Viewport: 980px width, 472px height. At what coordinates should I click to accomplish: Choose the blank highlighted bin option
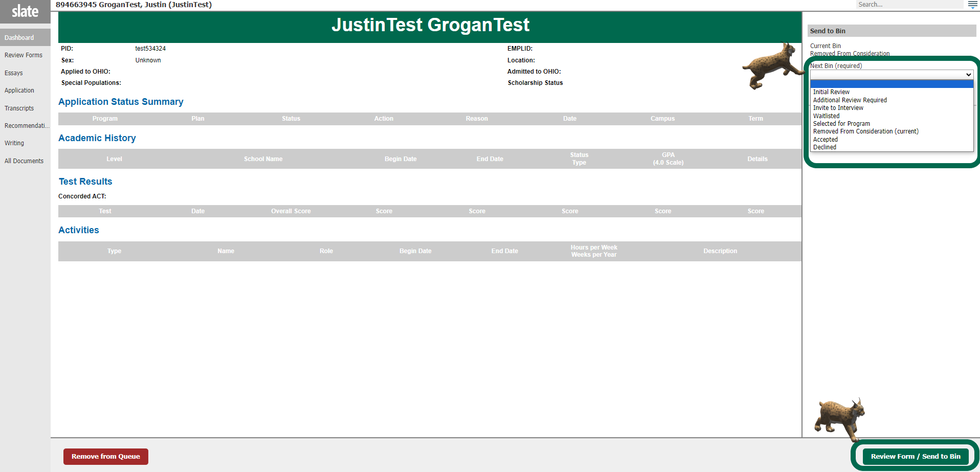[x=892, y=84]
